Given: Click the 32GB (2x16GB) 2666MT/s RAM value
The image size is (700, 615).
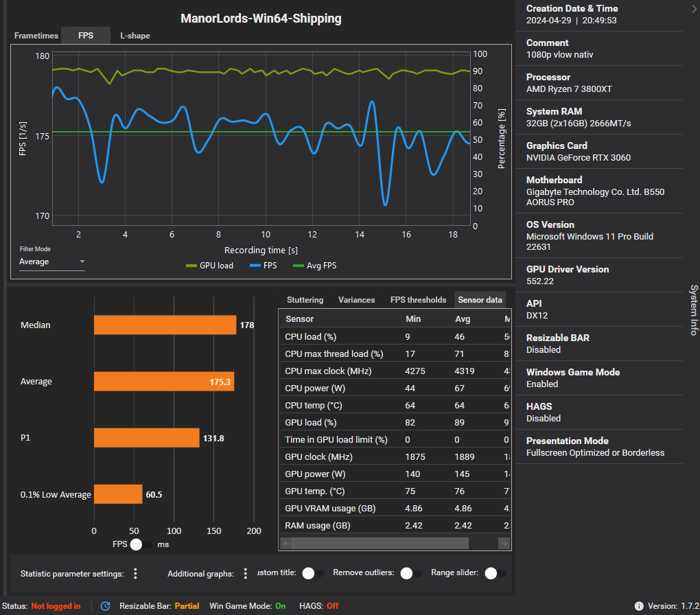Looking at the screenshot, I should click(578, 124).
